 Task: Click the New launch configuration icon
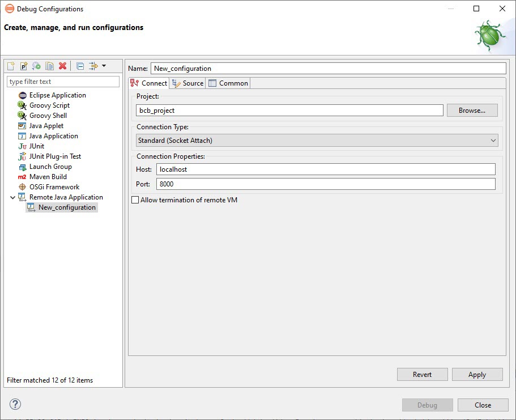[x=11, y=66]
